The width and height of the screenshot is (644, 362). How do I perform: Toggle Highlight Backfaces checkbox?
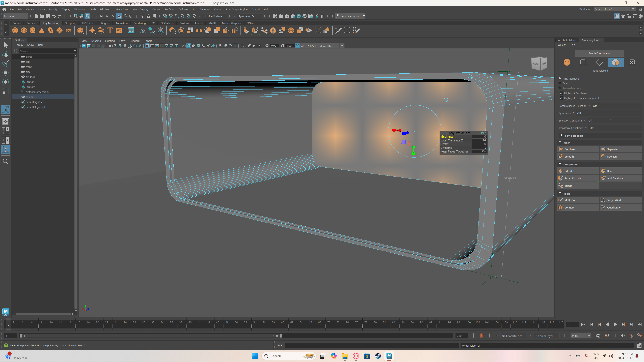[561, 93]
